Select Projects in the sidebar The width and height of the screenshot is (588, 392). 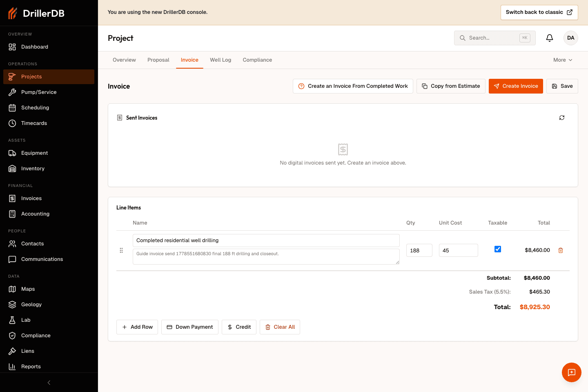(49, 77)
